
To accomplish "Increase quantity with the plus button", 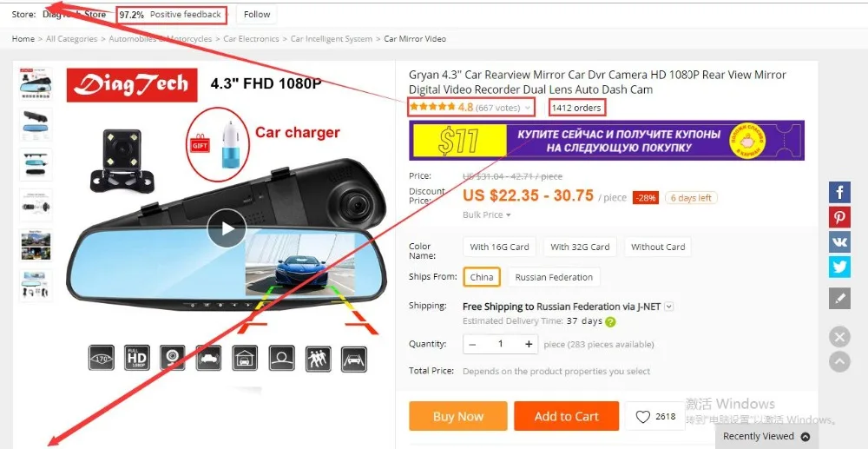I will pos(529,345).
